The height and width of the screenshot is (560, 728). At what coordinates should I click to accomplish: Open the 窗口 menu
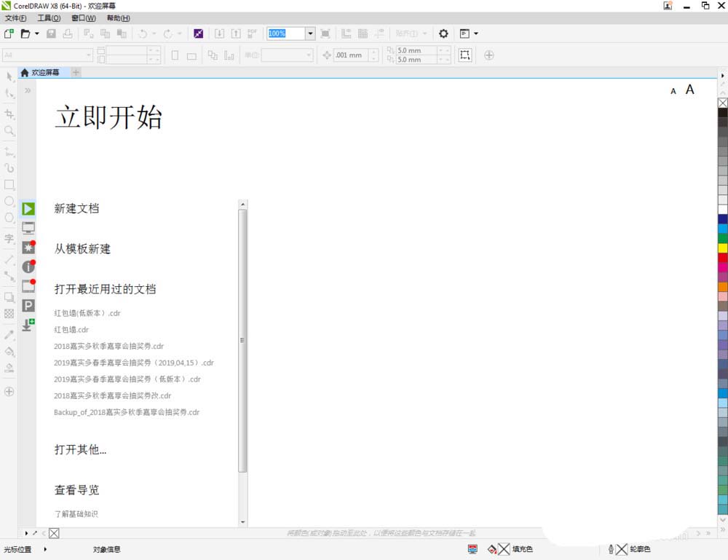[x=84, y=18]
